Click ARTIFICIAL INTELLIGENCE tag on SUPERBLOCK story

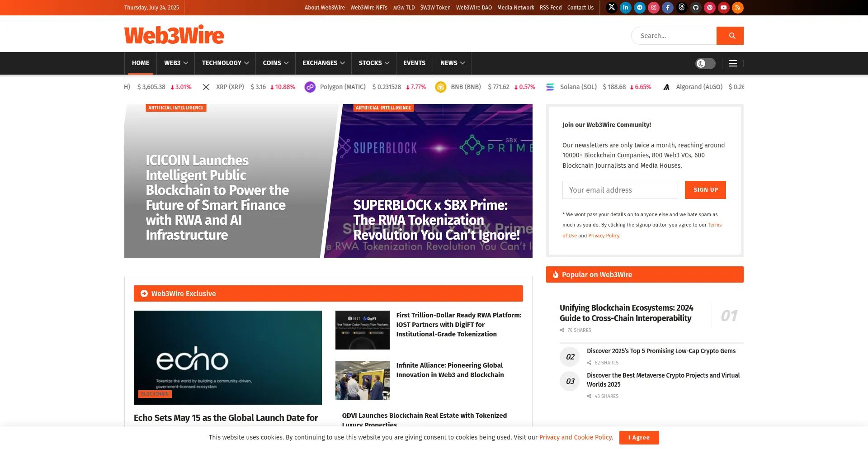click(383, 108)
